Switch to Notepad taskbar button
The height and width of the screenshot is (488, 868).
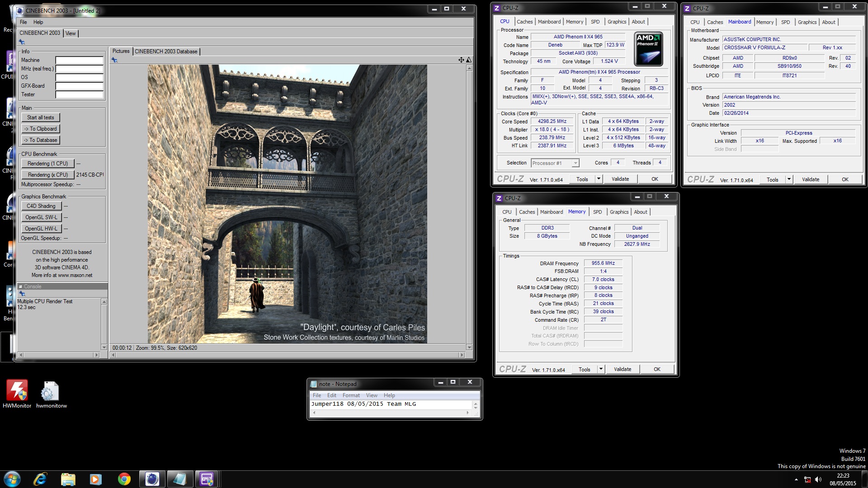point(179,479)
